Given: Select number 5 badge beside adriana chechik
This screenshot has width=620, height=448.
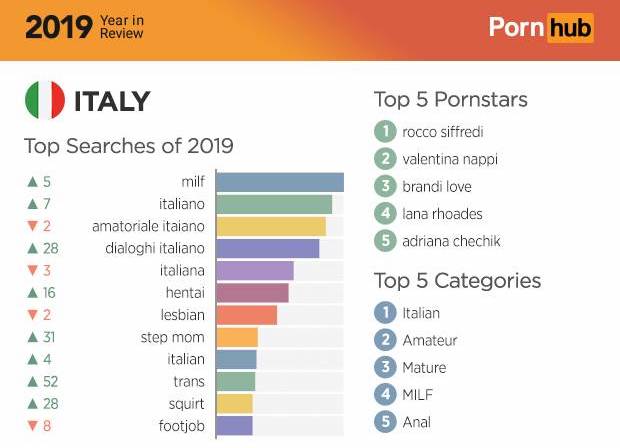Looking at the screenshot, I should click(384, 241).
